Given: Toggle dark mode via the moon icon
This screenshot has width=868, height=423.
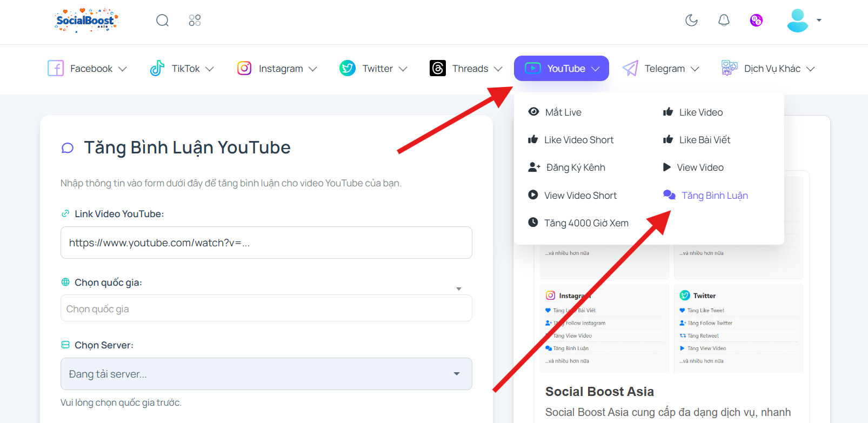Looking at the screenshot, I should [691, 21].
